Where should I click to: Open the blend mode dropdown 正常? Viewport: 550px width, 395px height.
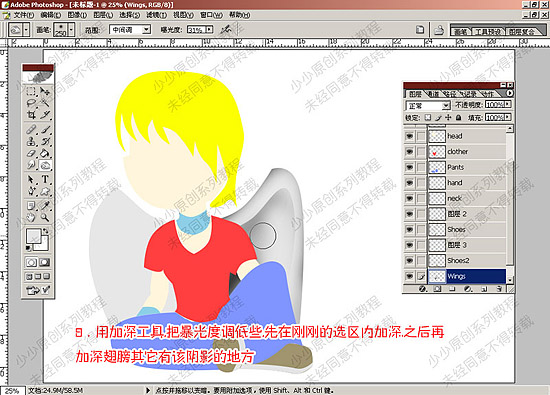point(428,105)
